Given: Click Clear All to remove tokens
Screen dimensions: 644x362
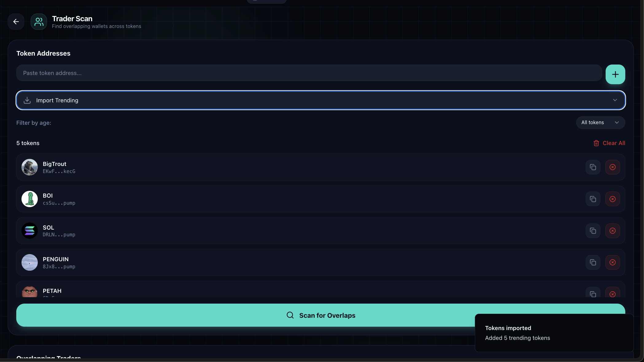Looking at the screenshot, I should [613, 143].
